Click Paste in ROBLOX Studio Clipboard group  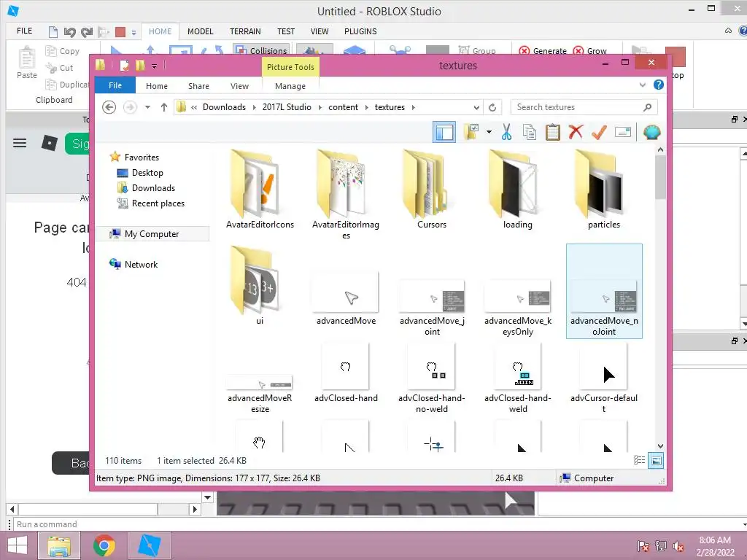coord(27,63)
